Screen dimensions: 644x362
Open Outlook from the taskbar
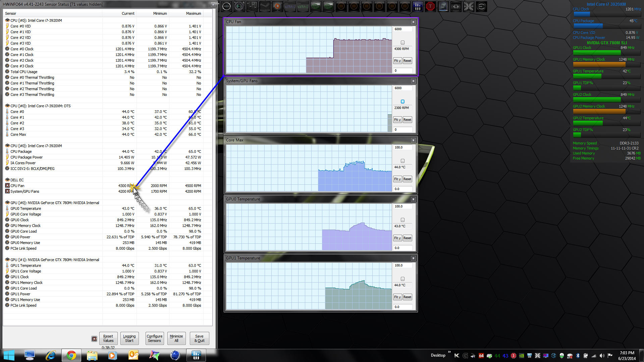click(133, 355)
